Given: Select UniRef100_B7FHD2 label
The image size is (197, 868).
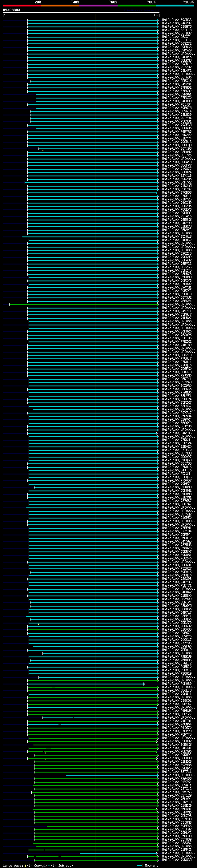Looking at the screenshot, I should [x=176, y=88].
